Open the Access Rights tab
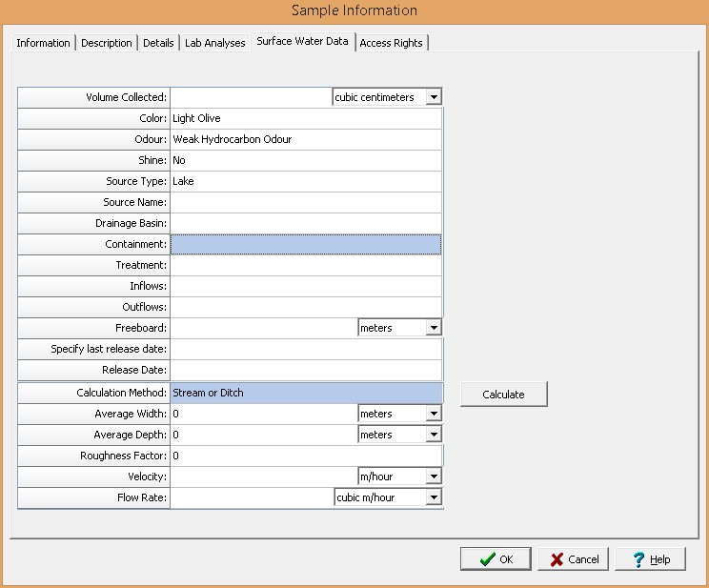709x588 pixels. 392,43
